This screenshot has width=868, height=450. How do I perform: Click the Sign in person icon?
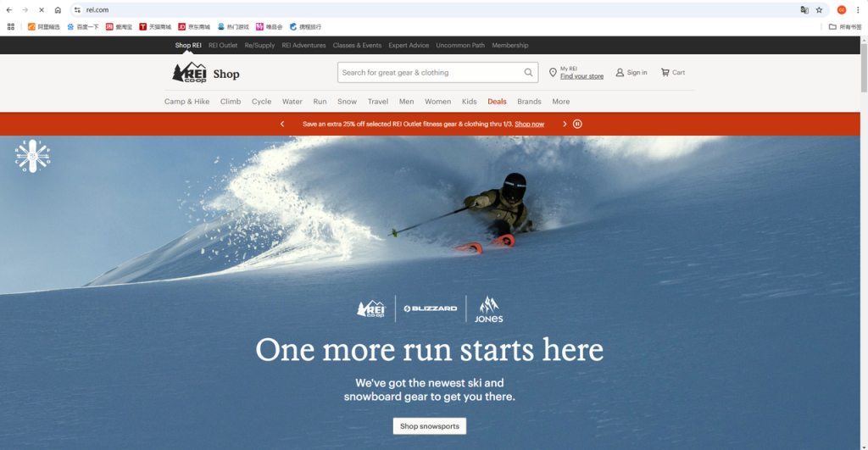point(620,73)
